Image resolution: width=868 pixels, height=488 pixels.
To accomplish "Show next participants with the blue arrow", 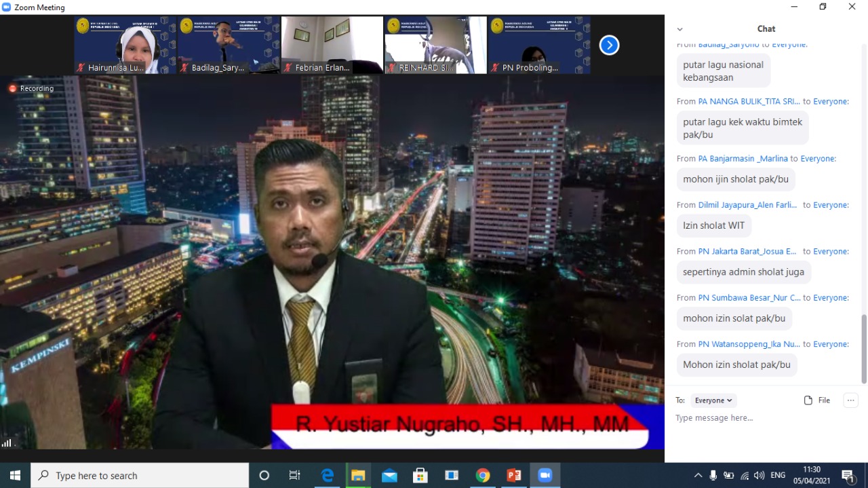I will [609, 45].
